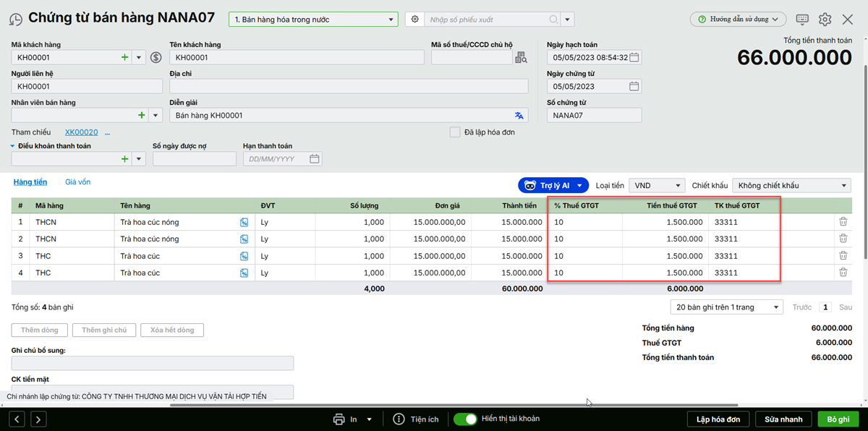The width and height of the screenshot is (868, 431).
Task: Click the tax code lookup icon
Action: (521, 58)
